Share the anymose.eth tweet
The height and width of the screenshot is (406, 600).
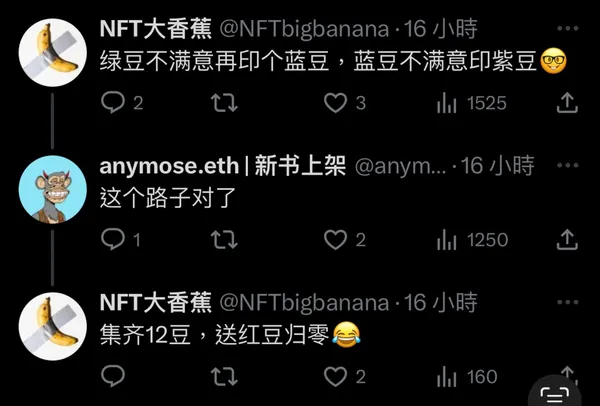pos(567,240)
